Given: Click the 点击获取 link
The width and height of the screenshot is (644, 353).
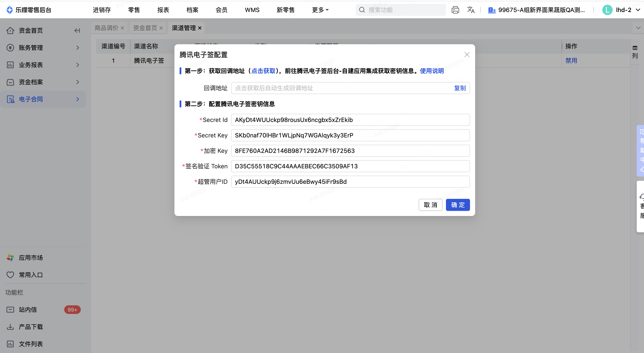Looking at the screenshot, I should (263, 71).
